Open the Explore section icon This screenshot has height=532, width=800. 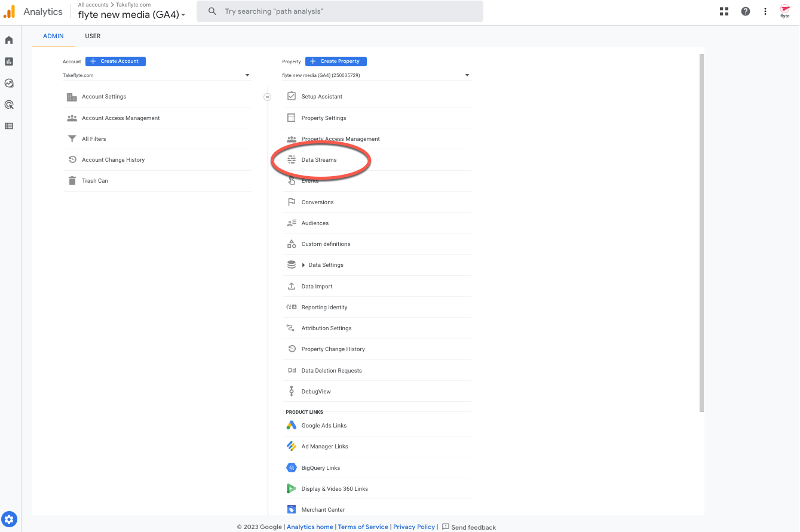pos(8,83)
